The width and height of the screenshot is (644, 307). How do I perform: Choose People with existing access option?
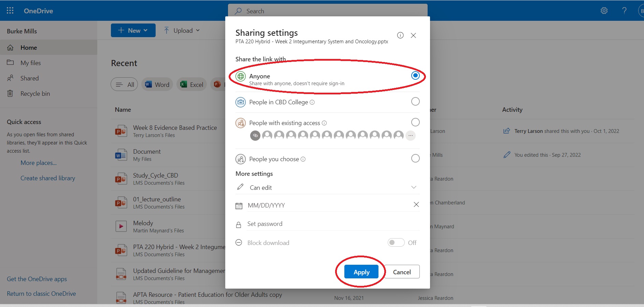(x=415, y=122)
